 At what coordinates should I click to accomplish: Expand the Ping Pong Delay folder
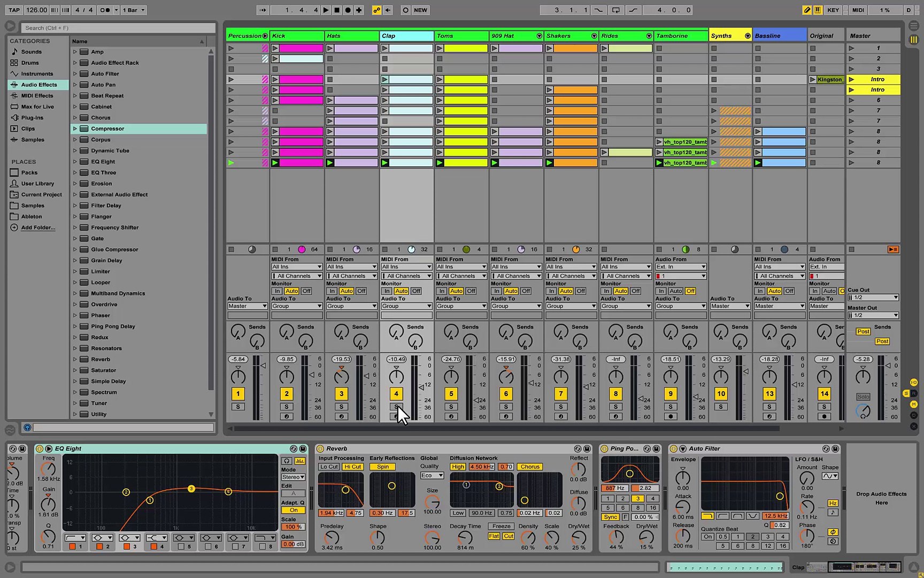[x=75, y=326]
